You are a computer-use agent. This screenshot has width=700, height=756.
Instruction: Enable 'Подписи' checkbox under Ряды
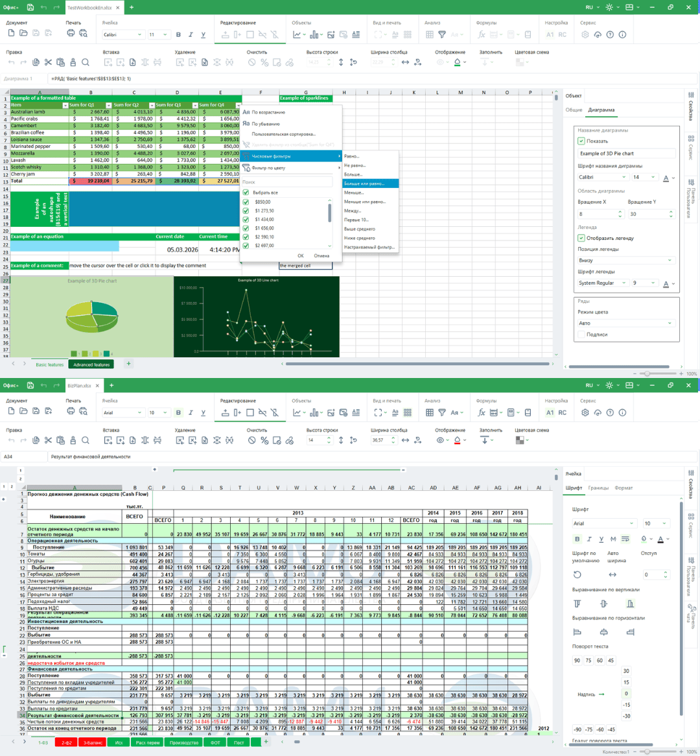[x=581, y=335]
